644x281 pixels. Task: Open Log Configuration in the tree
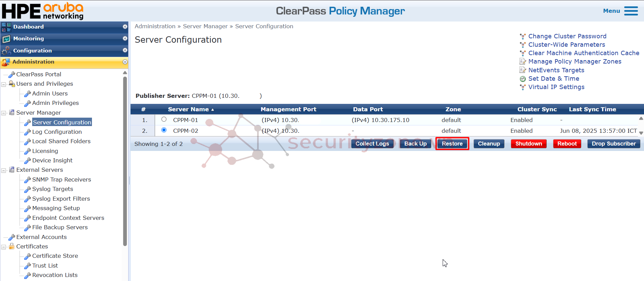click(57, 132)
